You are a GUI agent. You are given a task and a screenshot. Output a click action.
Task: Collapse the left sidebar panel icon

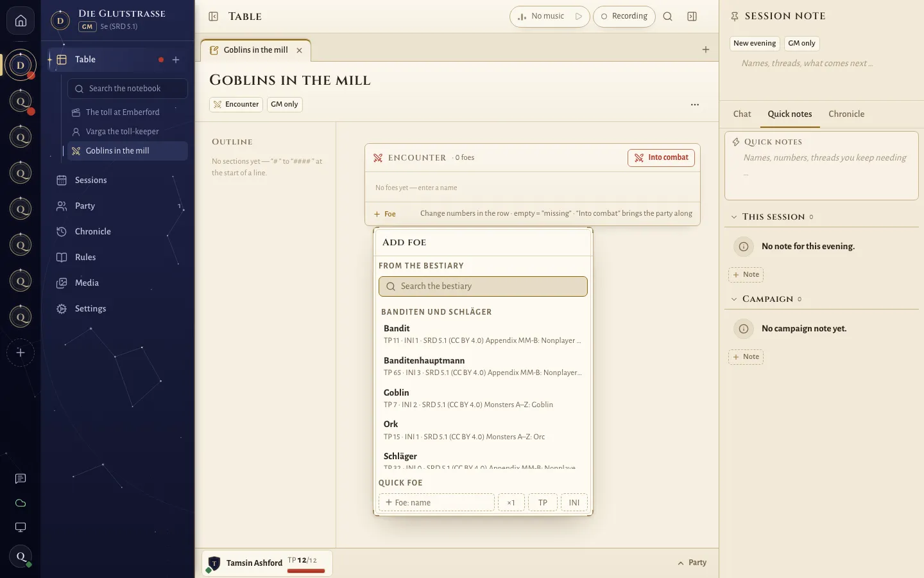click(x=214, y=17)
